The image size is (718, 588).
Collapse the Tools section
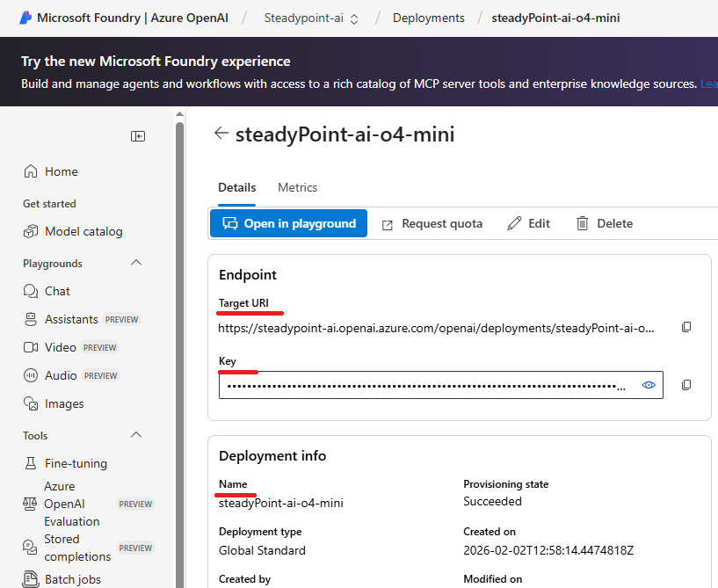136,435
